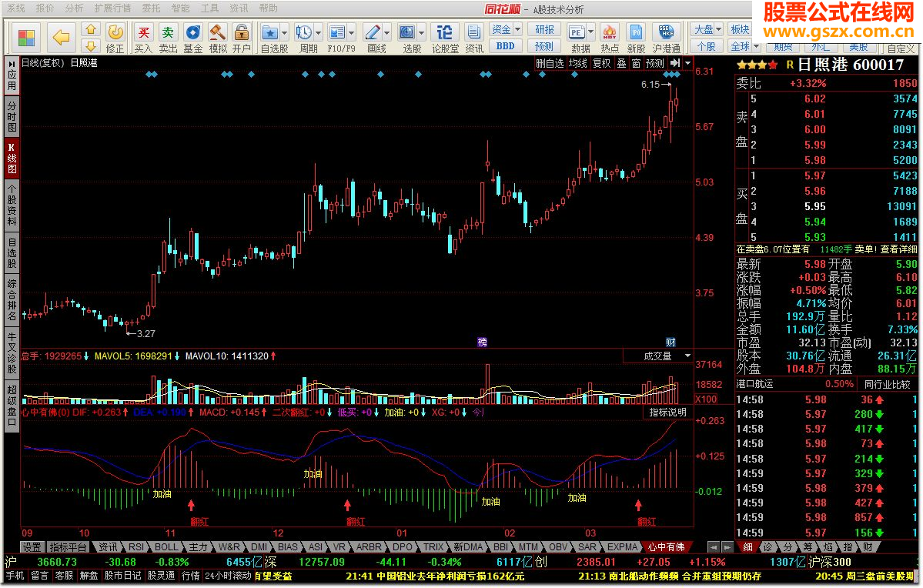
Task: Open the 系统 menu
Action: click(16, 8)
